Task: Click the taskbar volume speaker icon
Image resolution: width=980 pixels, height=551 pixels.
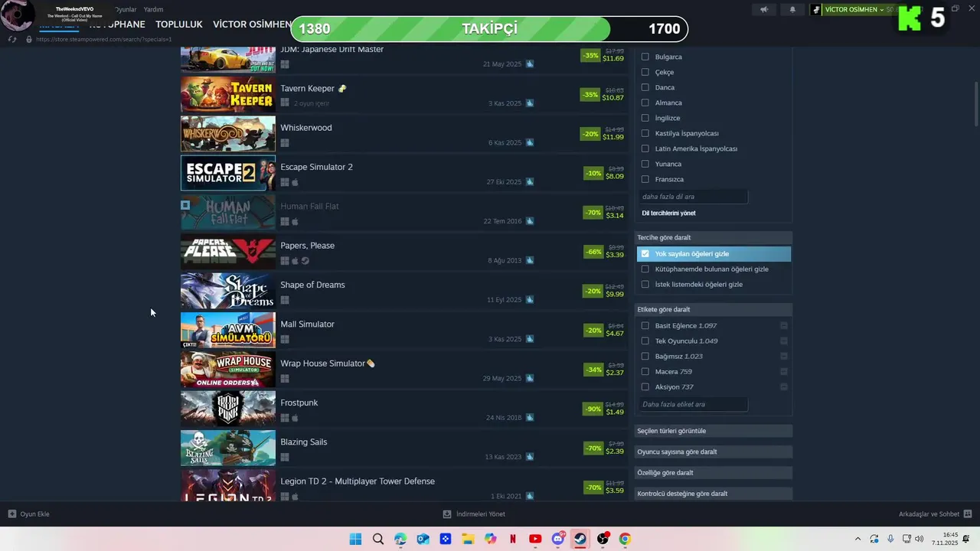Action: 919,539
